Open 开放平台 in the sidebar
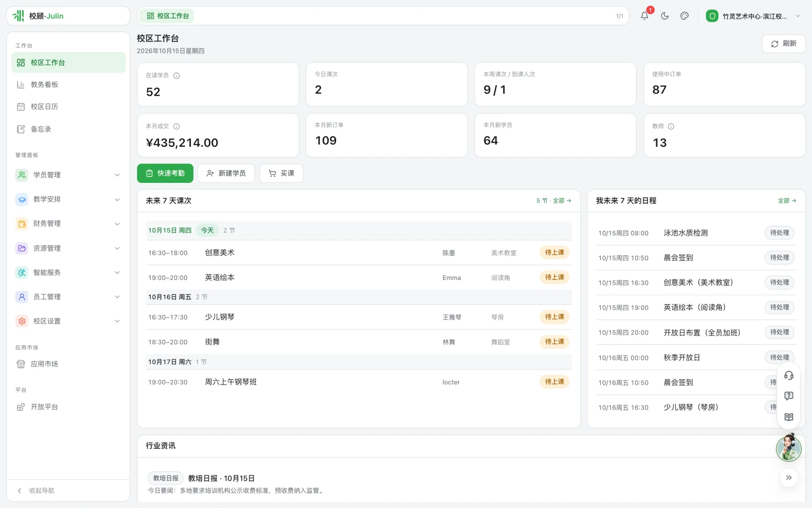 point(69,407)
